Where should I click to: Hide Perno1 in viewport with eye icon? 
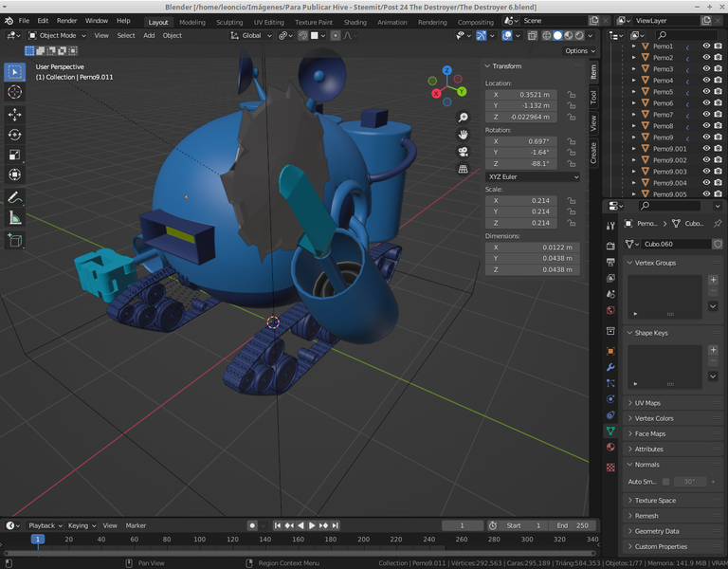click(706, 46)
